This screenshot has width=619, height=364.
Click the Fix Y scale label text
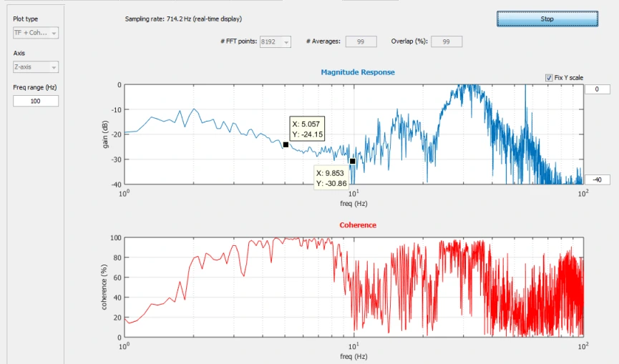568,78
